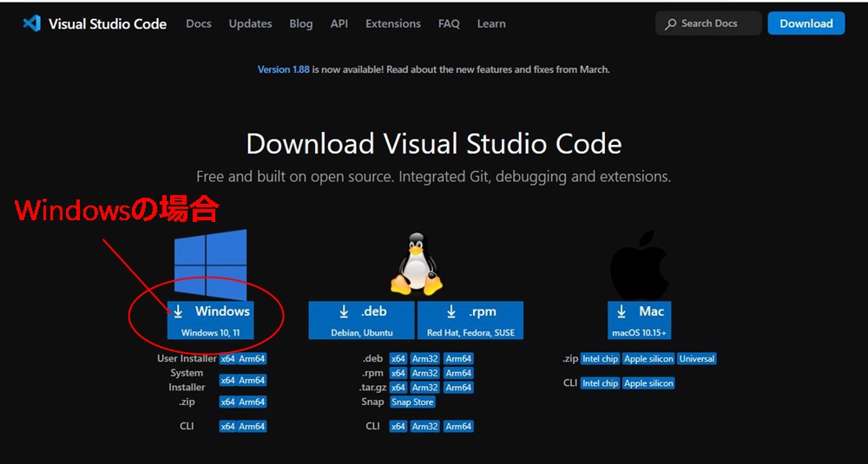
Task: Download Windows User Installer x64
Action: tap(227, 359)
